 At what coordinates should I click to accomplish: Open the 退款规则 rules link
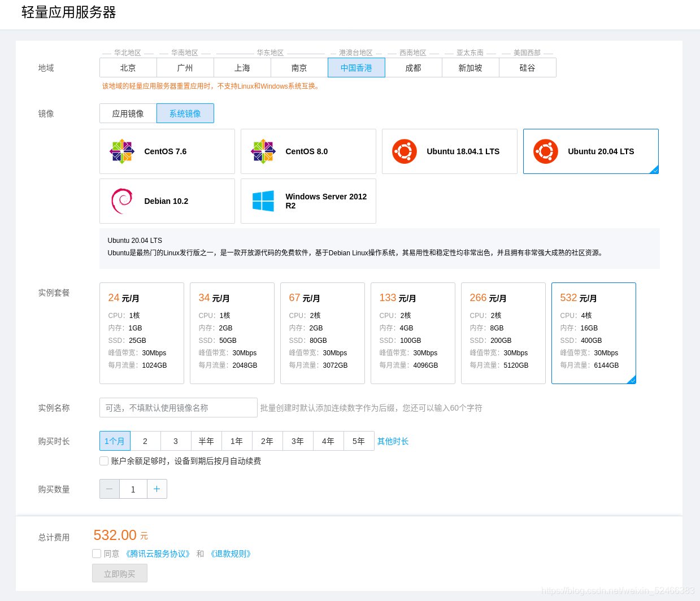click(x=231, y=553)
